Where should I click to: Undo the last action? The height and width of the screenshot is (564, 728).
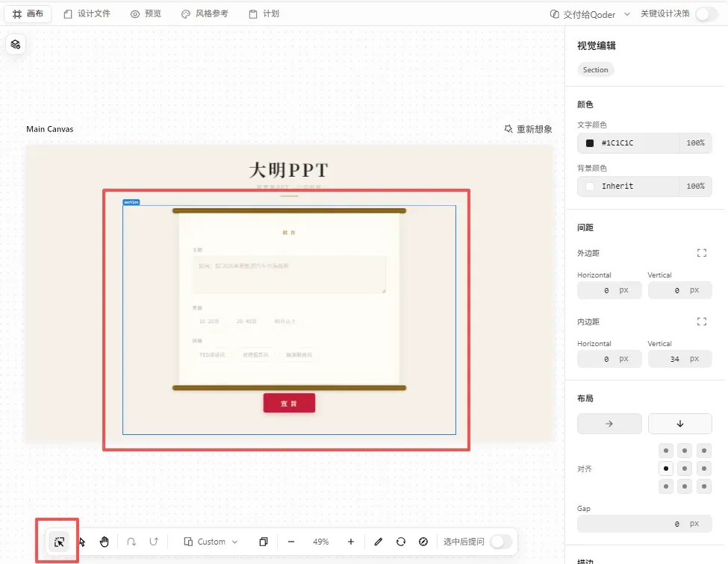(131, 542)
